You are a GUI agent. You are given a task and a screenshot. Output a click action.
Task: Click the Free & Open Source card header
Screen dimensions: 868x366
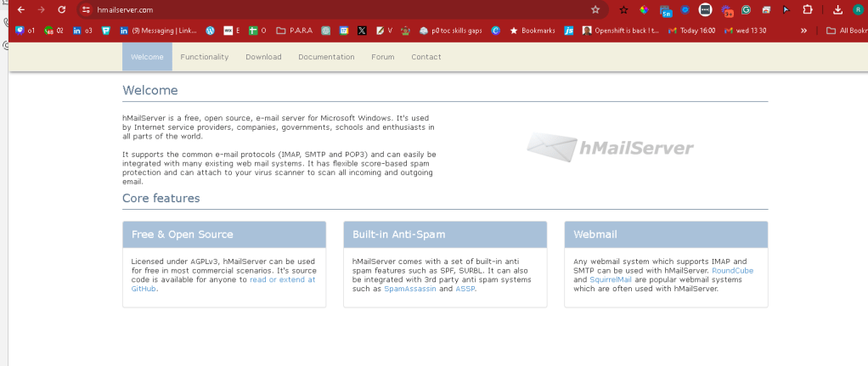point(224,234)
